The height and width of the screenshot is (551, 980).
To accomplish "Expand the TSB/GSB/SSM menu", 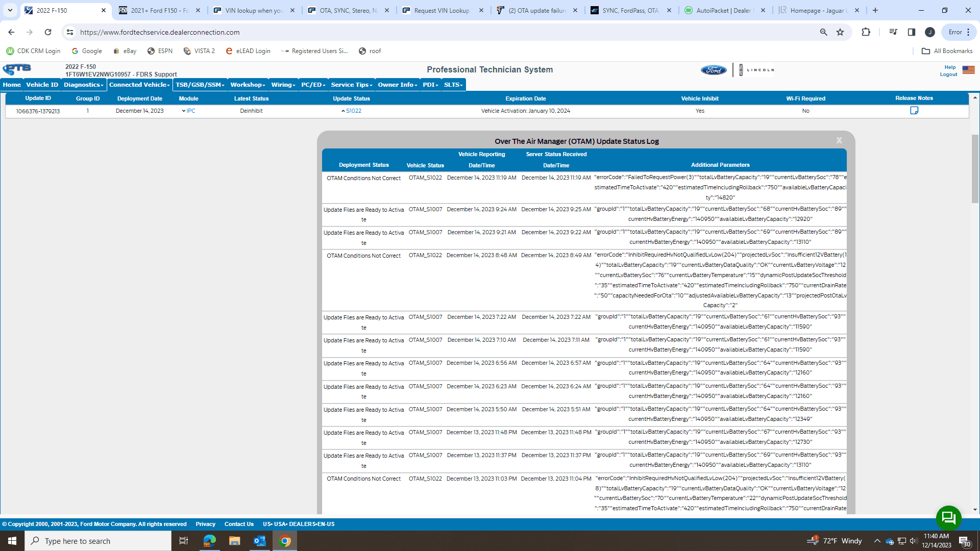I will [x=200, y=85].
